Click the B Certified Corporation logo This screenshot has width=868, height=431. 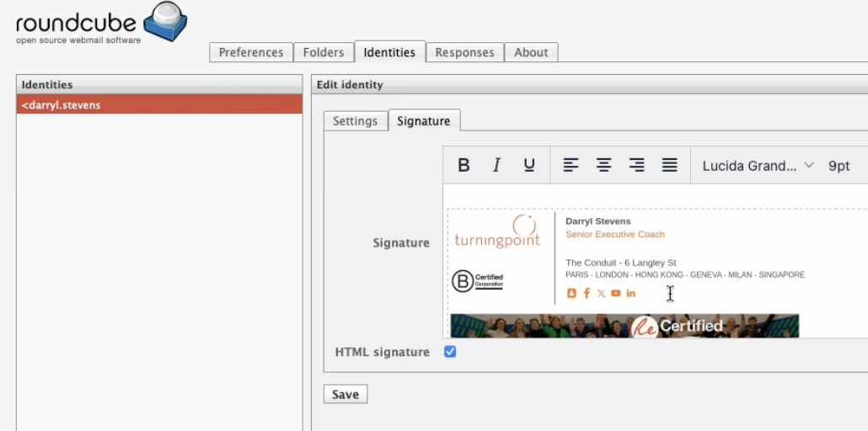click(x=477, y=281)
